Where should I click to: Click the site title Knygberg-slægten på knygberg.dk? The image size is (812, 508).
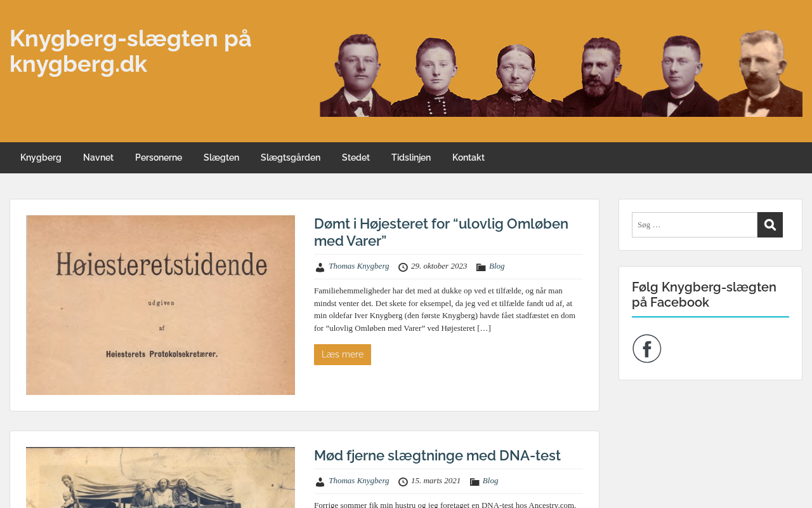coord(131,51)
